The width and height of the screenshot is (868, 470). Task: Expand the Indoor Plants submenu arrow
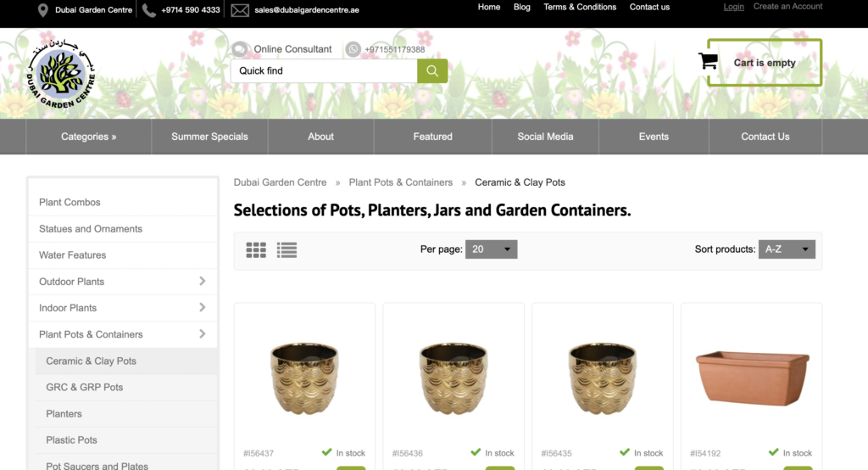point(202,307)
